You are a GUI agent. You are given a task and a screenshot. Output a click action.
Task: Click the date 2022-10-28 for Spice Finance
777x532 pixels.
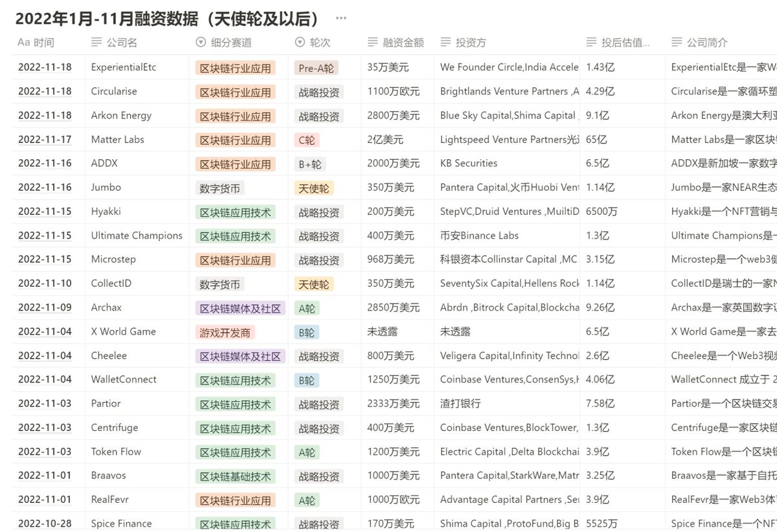tap(45, 522)
